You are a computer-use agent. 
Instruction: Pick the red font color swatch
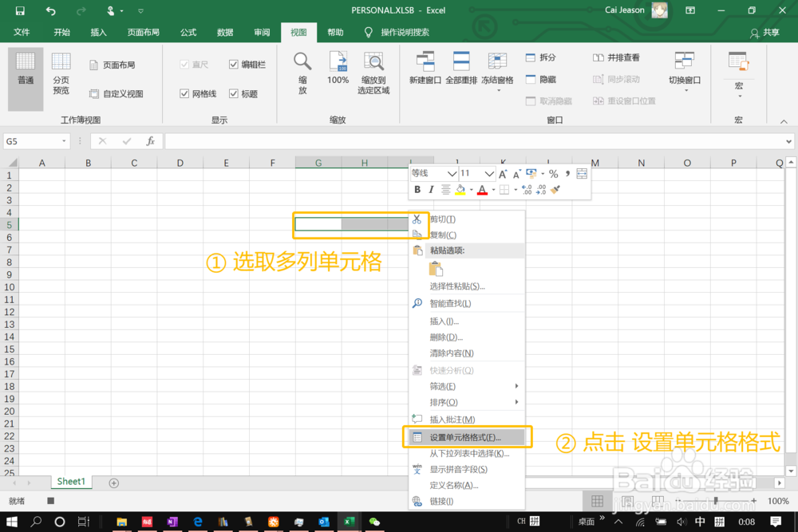click(482, 191)
